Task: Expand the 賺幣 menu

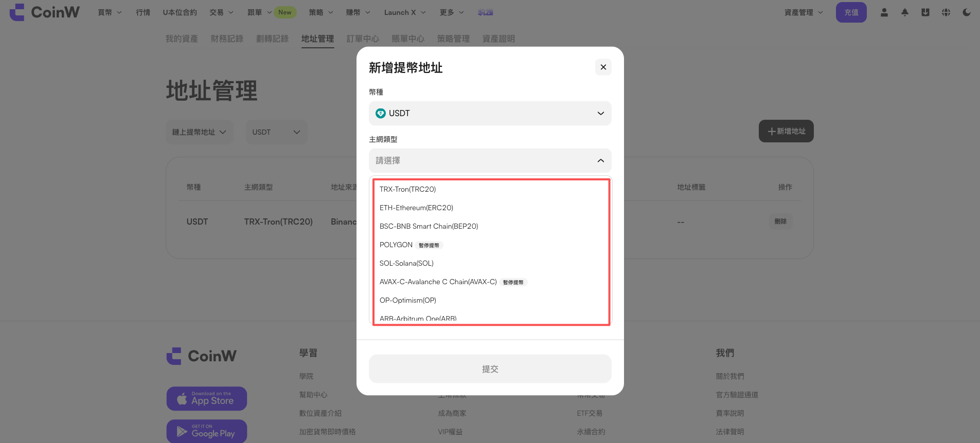Action: click(358, 12)
